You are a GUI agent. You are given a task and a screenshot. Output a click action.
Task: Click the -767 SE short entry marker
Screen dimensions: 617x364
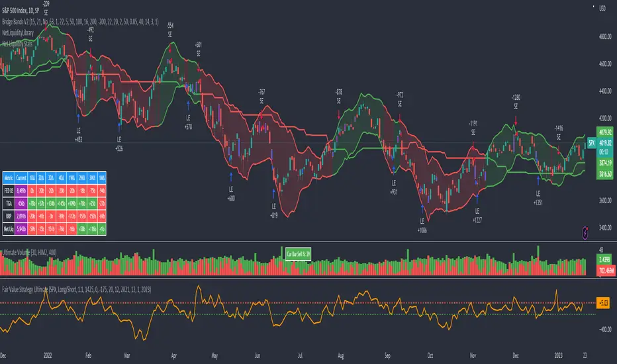(261, 96)
